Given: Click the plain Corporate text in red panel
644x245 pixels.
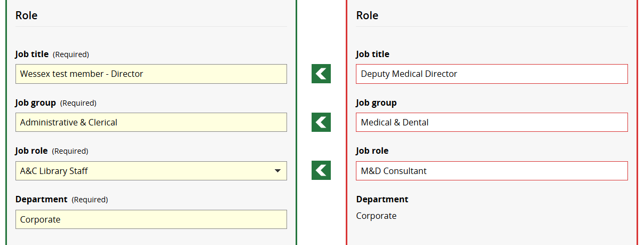Looking at the screenshot, I should point(376,216).
